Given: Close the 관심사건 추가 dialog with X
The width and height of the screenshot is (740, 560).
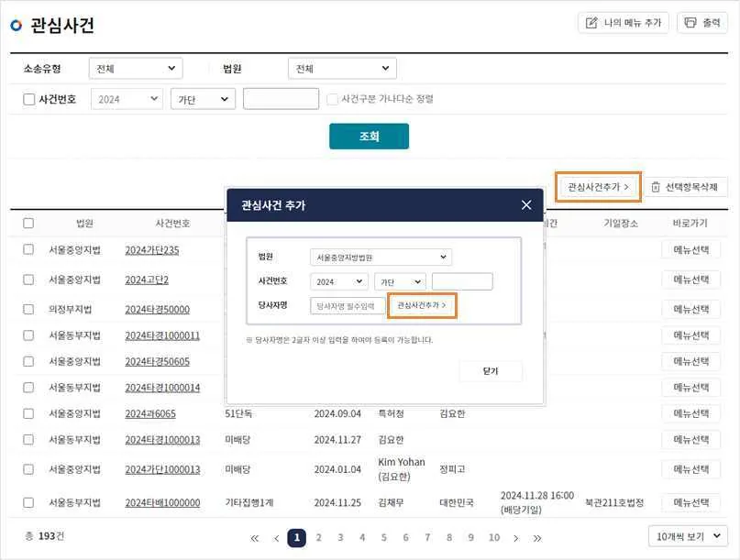Looking at the screenshot, I should click(x=526, y=205).
